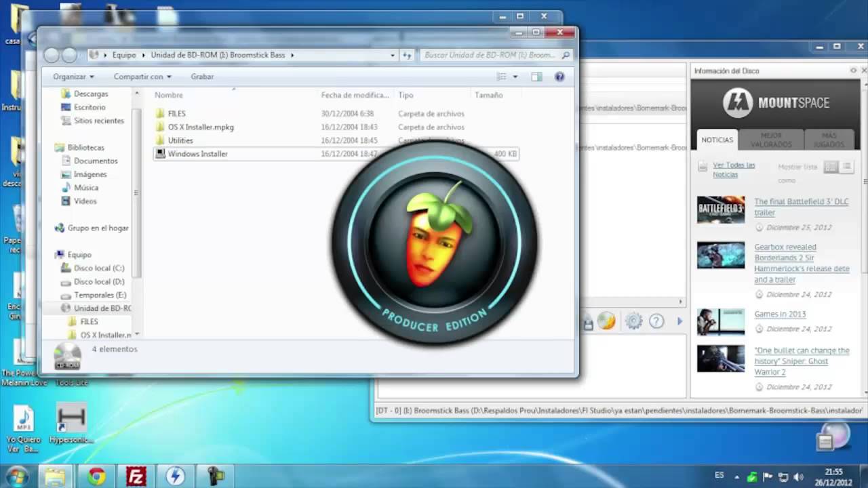Click the Borderlands 2 news thumbnail
This screenshot has height=488, width=868.
click(720, 255)
